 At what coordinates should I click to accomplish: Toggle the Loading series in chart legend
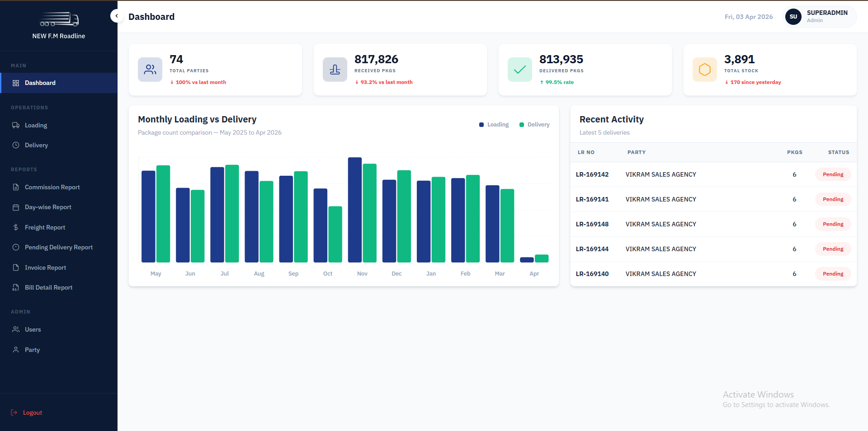click(x=494, y=125)
